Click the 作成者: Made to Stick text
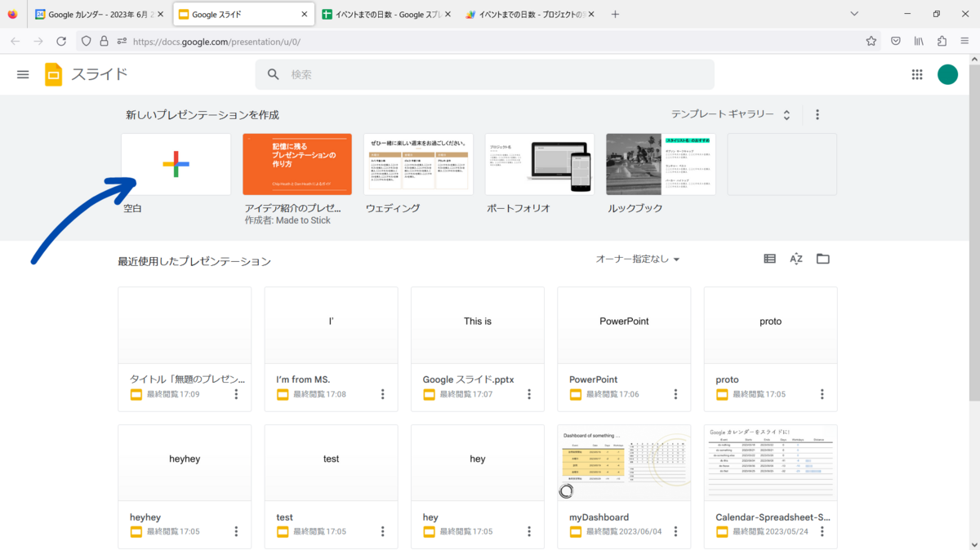 [287, 220]
